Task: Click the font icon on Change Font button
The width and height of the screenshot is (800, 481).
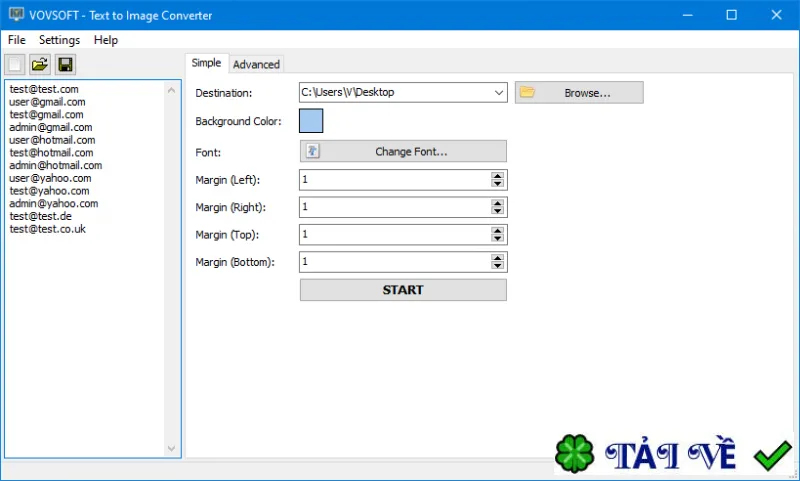Action: (313, 151)
